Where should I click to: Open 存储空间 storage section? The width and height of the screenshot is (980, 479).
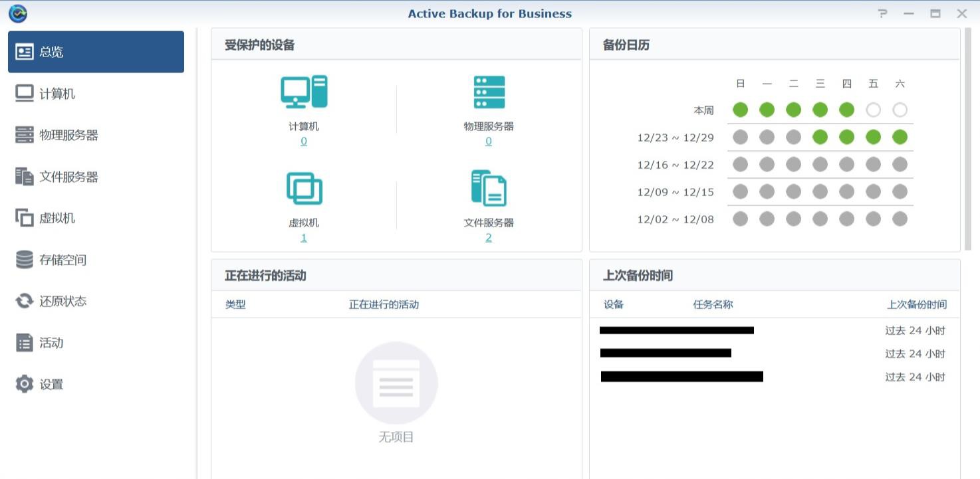tap(96, 260)
